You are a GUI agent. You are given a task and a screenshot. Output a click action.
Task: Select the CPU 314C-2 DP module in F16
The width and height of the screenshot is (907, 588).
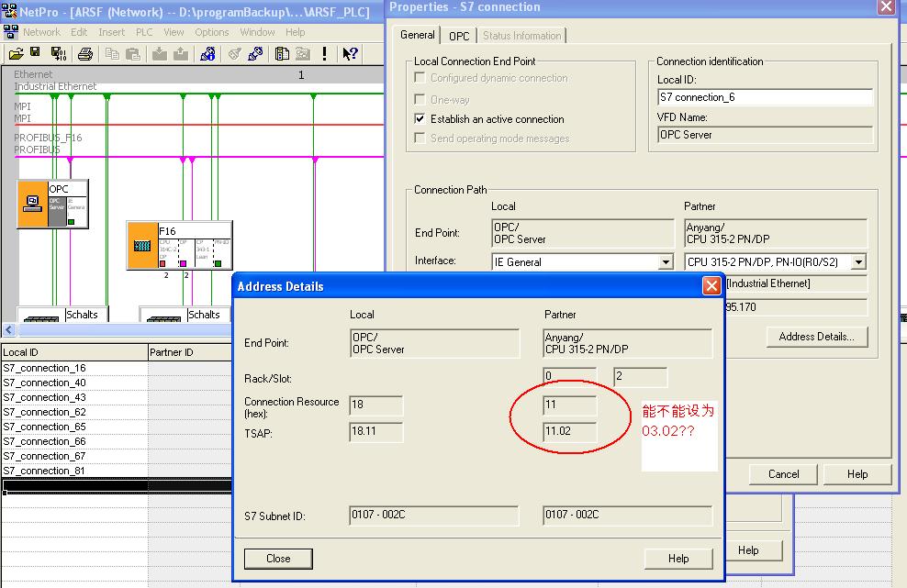click(x=167, y=252)
